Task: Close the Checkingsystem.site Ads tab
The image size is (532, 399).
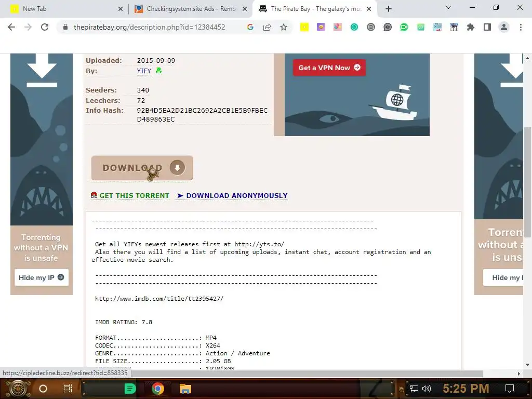Action: click(x=245, y=9)
